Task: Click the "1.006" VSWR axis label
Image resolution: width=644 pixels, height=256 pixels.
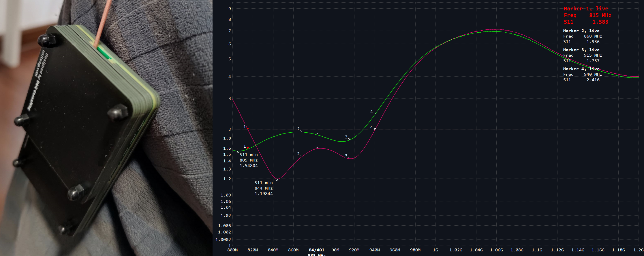Action: (224, 226)
